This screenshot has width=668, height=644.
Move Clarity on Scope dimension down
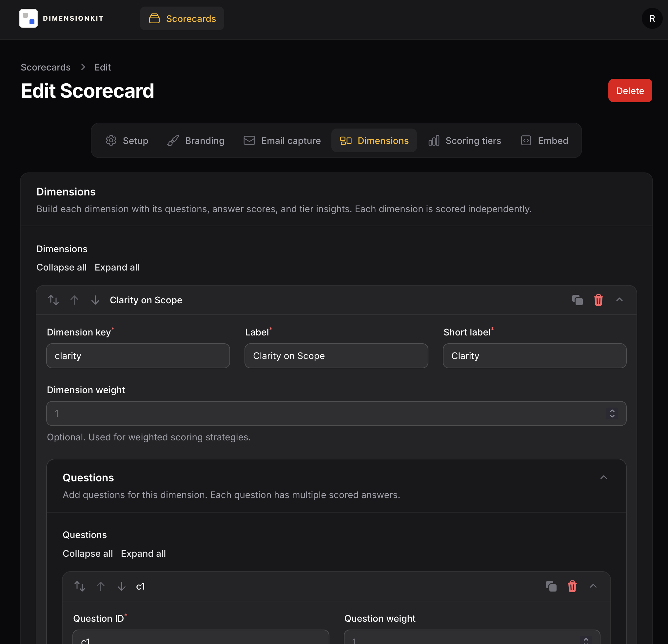tap(95, 300)
